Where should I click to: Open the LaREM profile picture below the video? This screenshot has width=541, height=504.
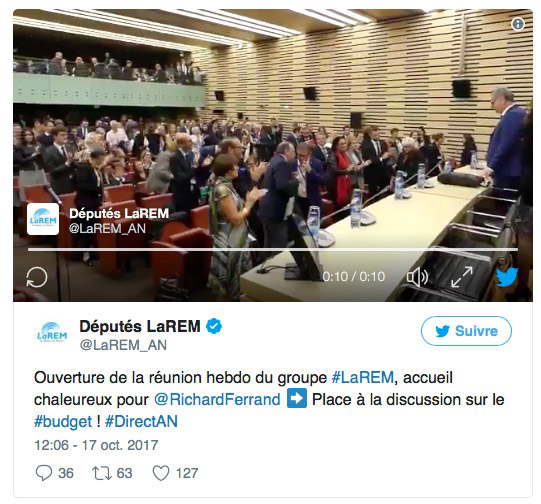(52, 332)
